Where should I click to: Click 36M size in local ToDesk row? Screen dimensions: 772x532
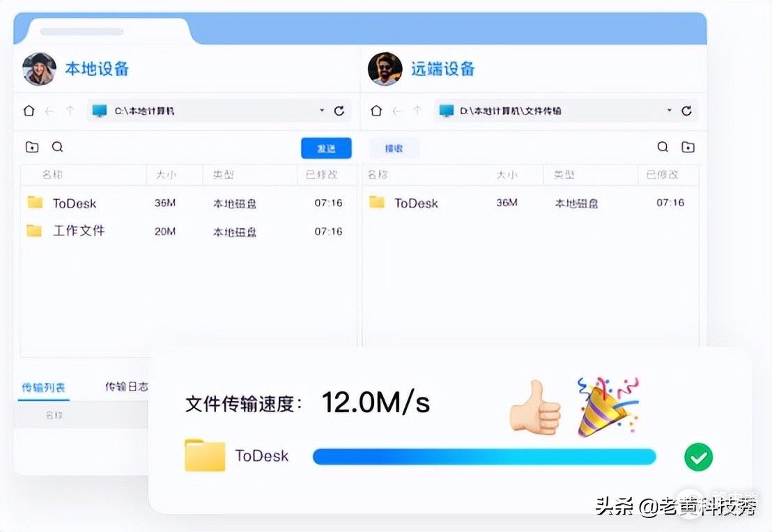tap(165, 203)
